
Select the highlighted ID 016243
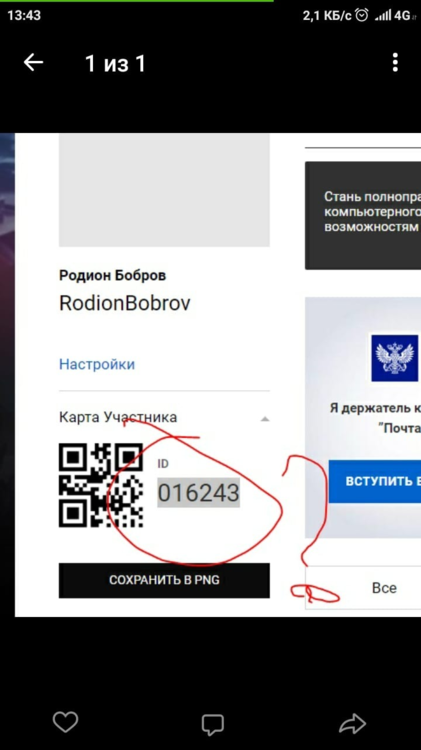(x=199, y=492)
